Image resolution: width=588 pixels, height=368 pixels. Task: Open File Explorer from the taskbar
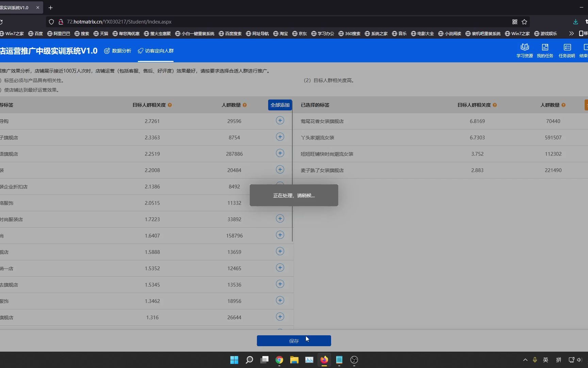coord(294,360)
